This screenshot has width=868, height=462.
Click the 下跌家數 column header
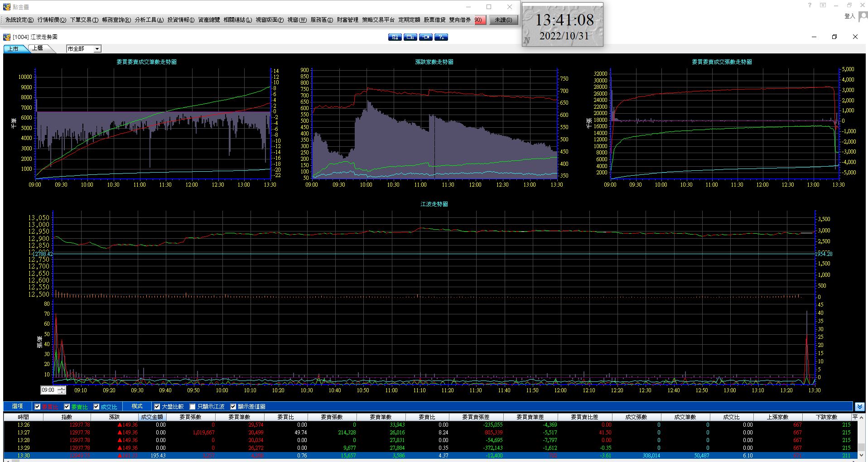pyautogui.click(x=827, y=417)
